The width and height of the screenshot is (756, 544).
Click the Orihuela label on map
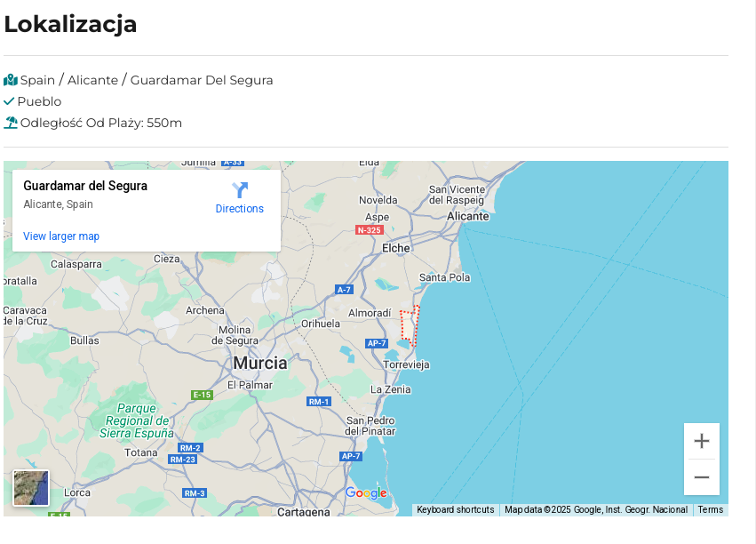(x=321, y=324)
